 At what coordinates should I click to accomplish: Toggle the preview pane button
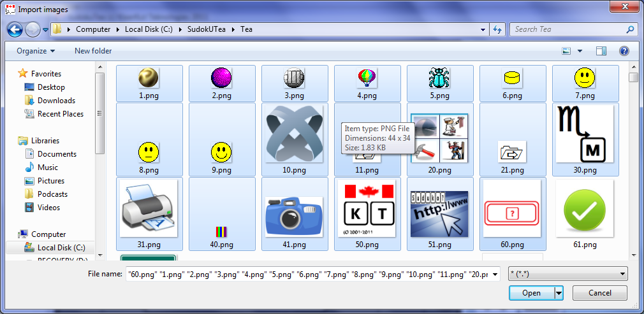click(x=601, y=51)
